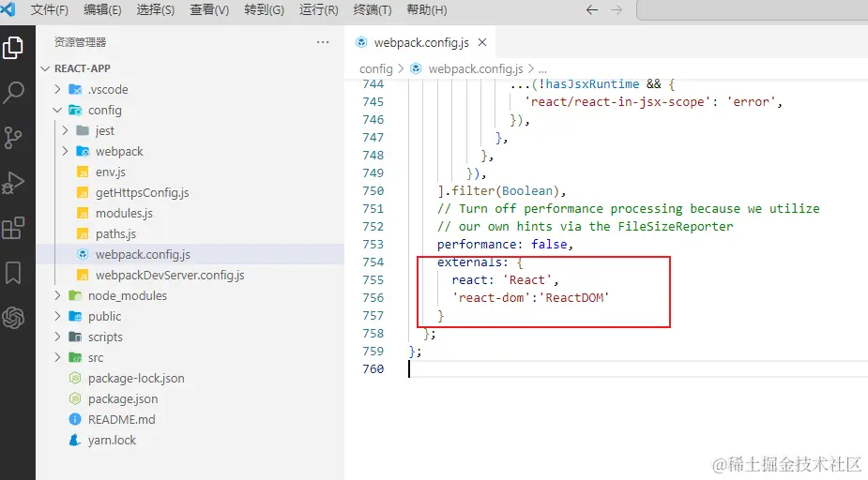The image size is (868, 480).
Task: Click webpack icon in the breadcrumb
Action: click(416, 68)
